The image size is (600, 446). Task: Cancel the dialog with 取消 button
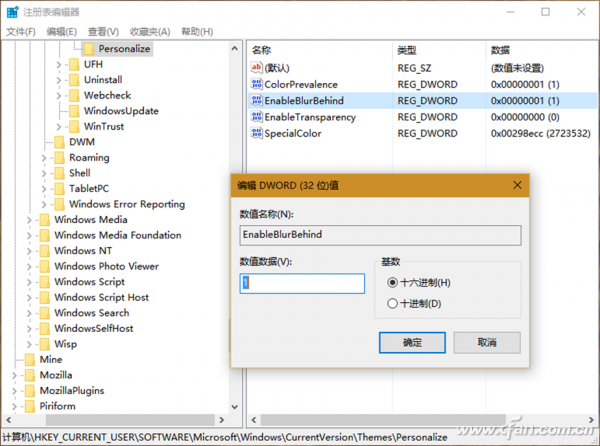(x=487, y=342)
